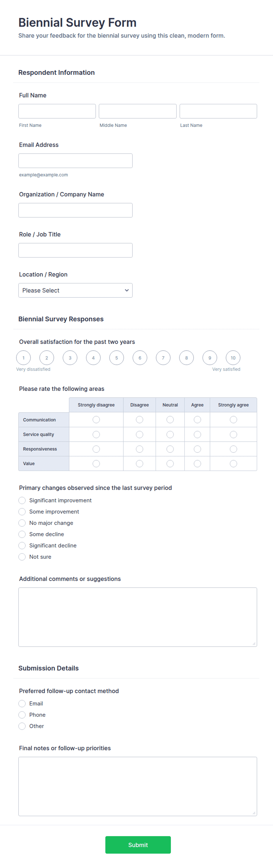The image size is (273, 868).
Task: Mark Value as Agree
Action: (198, 464)
